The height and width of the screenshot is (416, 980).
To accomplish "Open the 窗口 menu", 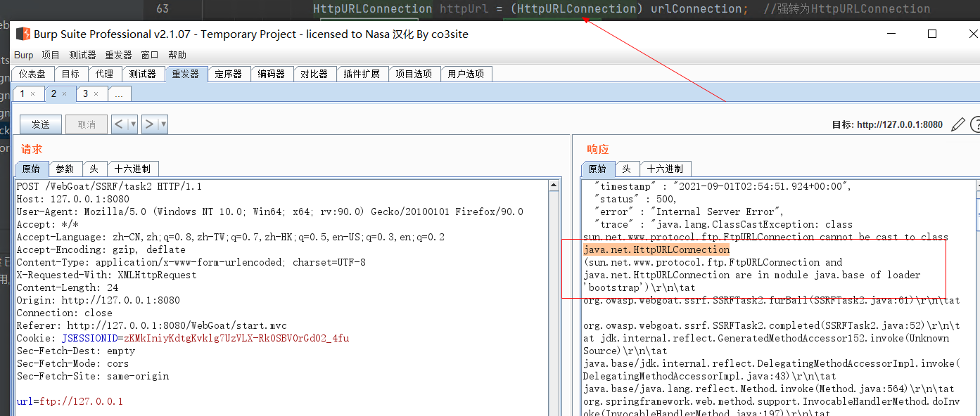I will click(x=150, y=55).
